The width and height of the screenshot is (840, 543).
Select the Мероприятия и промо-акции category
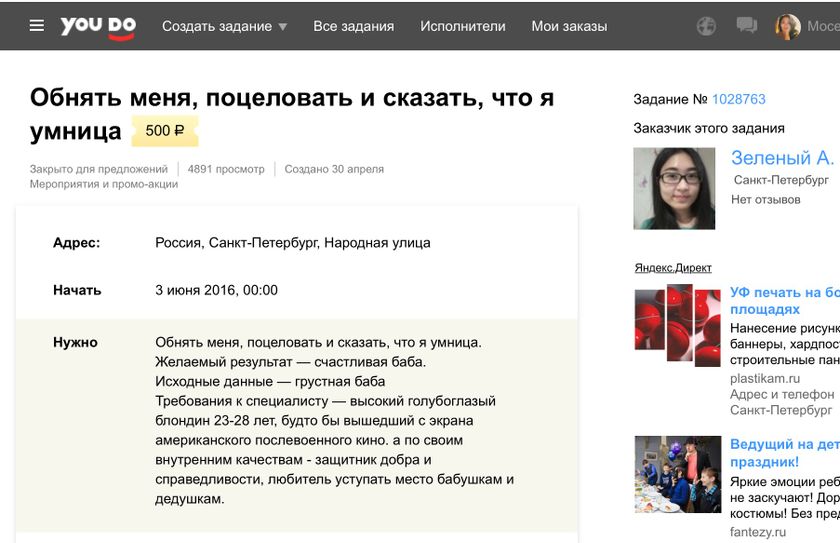[104, 184]
